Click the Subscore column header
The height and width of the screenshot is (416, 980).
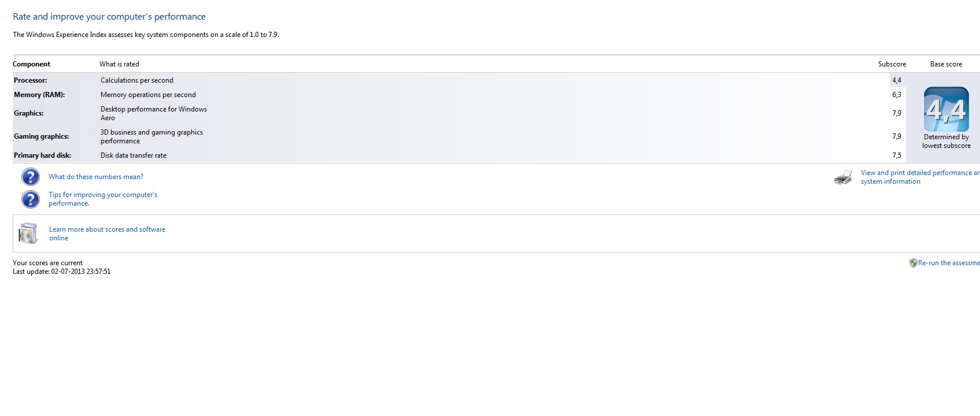(892, 64)
